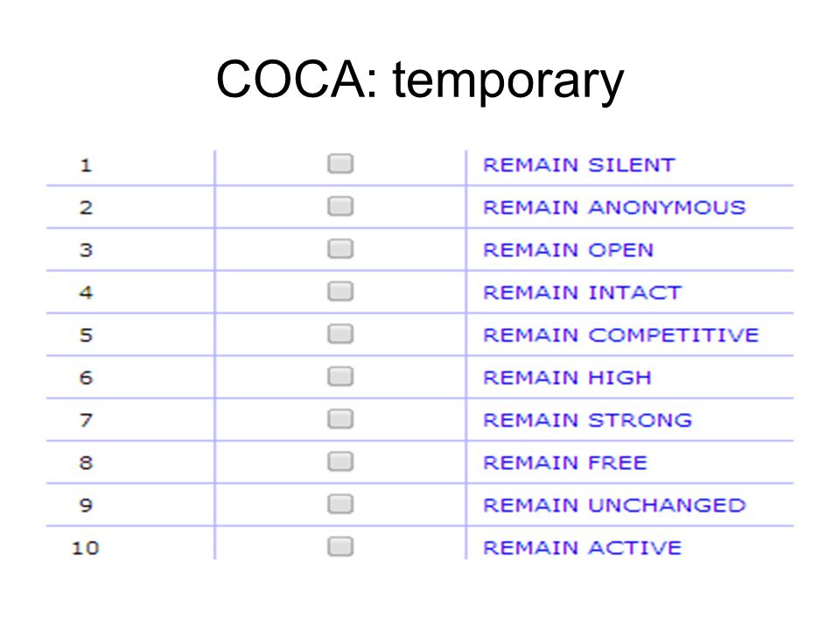840x630 pixels.
Task: Toggle checkbox beside REMAIN COMPETITIVE
Action: 340,333
